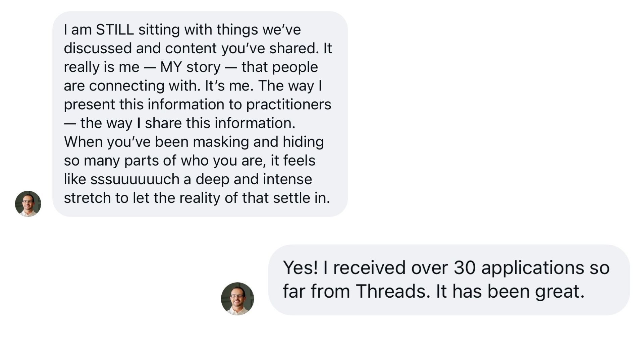Select the long message bubble starting 'I am STILL'

[x=200, y=114]
